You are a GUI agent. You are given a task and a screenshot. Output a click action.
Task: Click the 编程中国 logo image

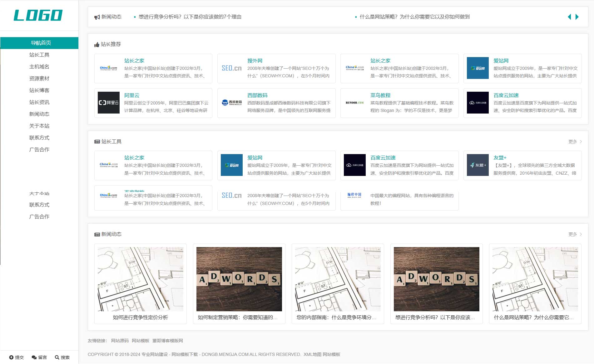(x=355, y=196)
